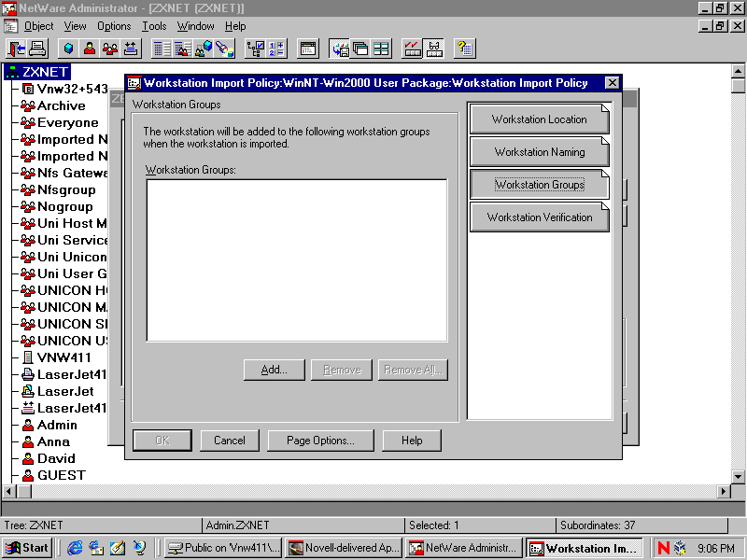Select the Workstation Groups page tab

coord(540,184)
